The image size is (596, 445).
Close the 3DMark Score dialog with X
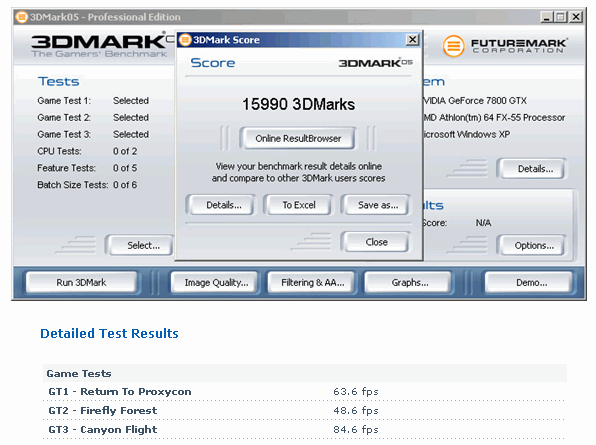click(x=412, y=40)
